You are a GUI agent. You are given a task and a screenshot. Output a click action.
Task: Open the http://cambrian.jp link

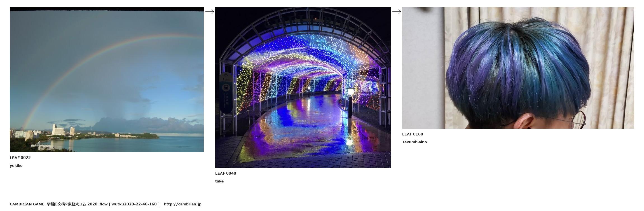183,204
